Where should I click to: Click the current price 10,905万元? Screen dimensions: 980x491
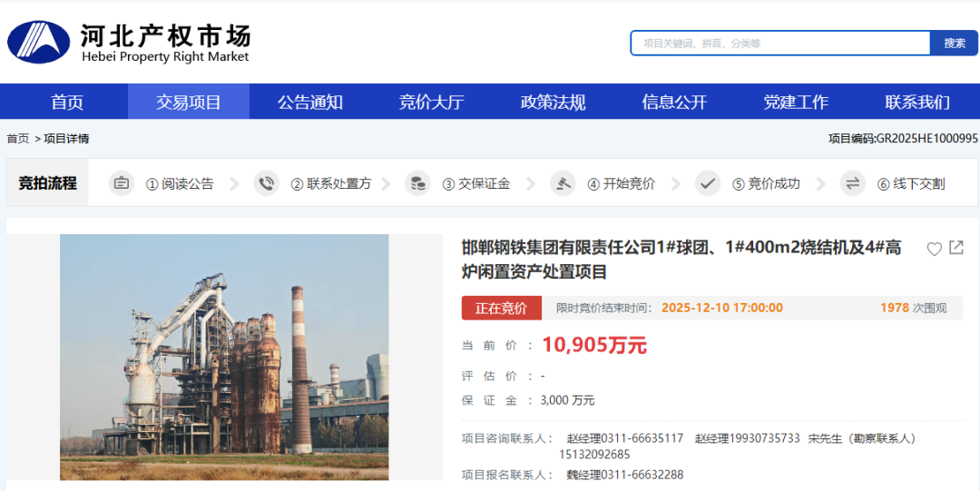point(594,345)
